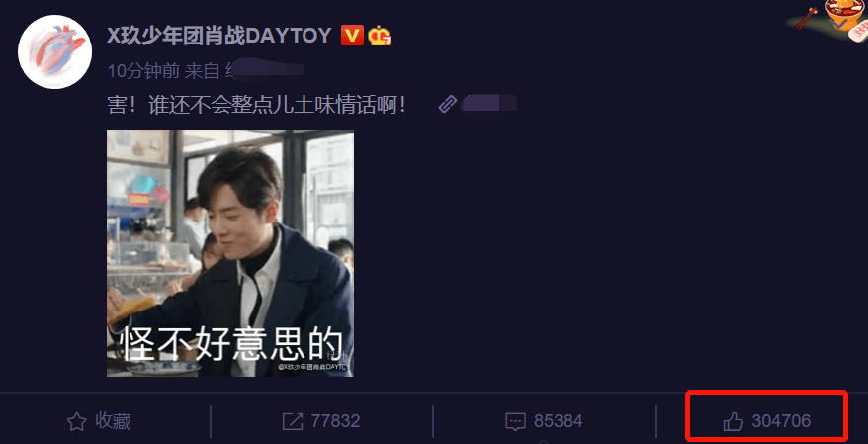This screenshot has width=868, height=444.
Task: Click the orange V verified badge
Action: (352, 36)
